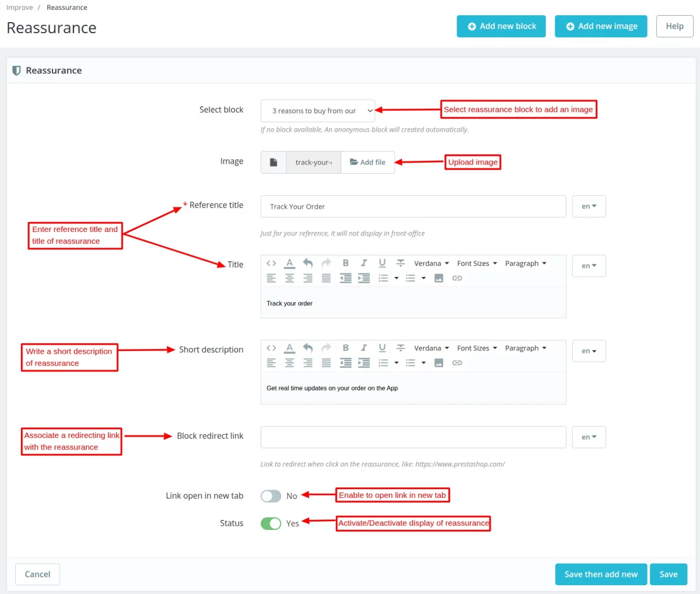Click Improve in the breadcrumb
This screenshot has height=594, width=700.
click(19, 8)
